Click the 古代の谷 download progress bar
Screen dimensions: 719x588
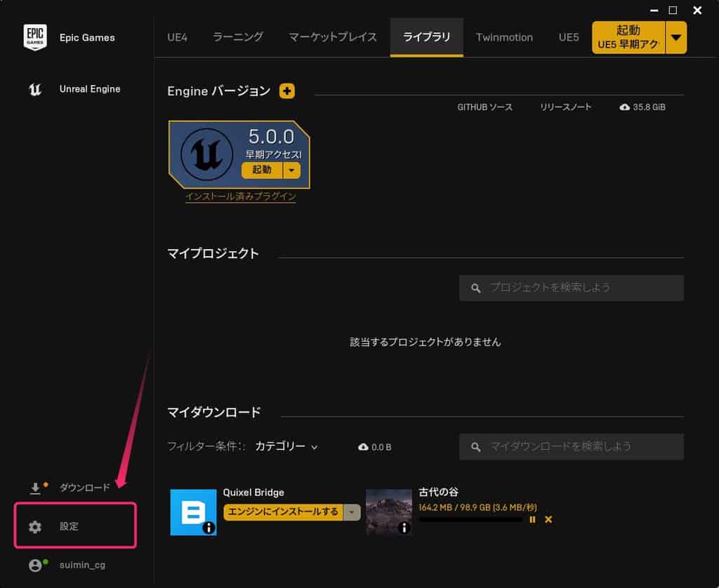coord(470,520)
